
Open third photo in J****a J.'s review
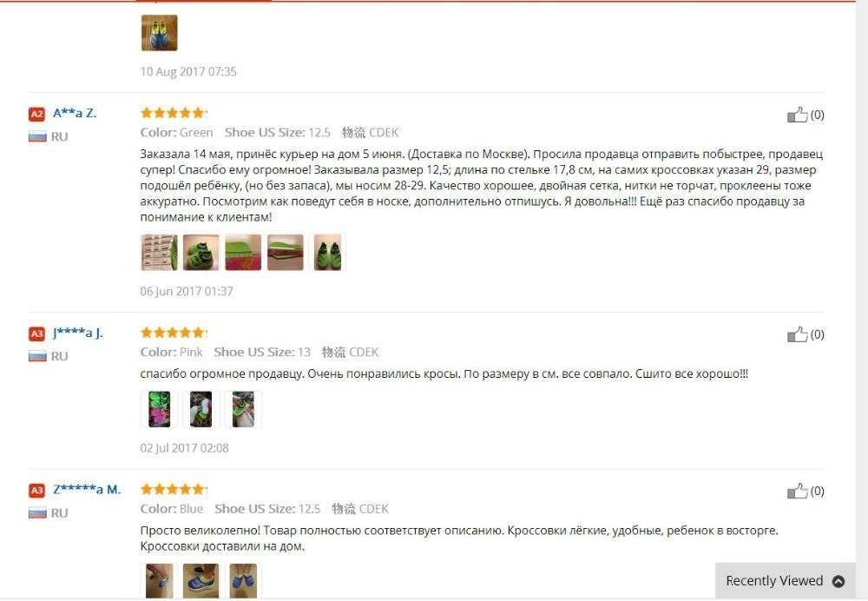pos(243,409)
